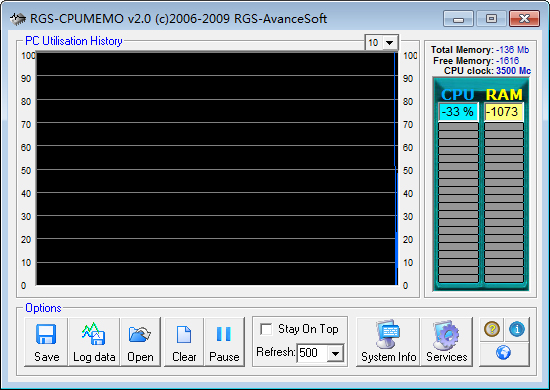The width and height of the screenshot is (550, 390).
Task: Click the yellow question mark help icon
Action: (x=492, y=329)
